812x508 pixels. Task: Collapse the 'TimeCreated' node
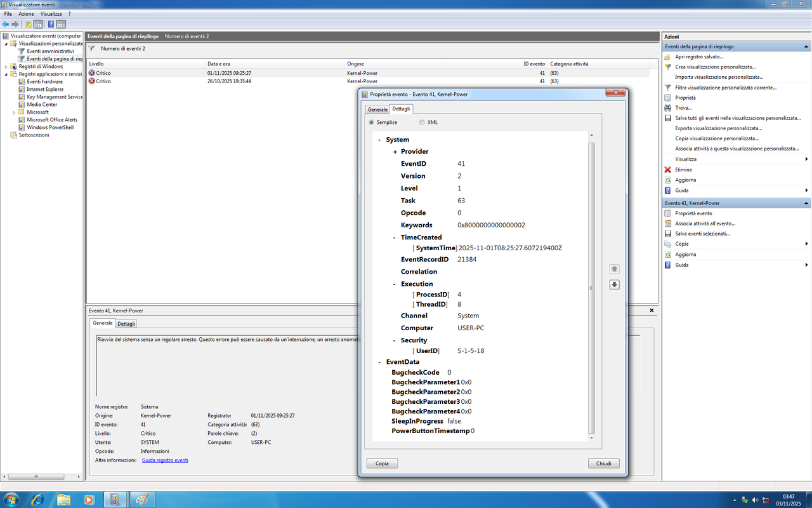click(x=395, y=237)
